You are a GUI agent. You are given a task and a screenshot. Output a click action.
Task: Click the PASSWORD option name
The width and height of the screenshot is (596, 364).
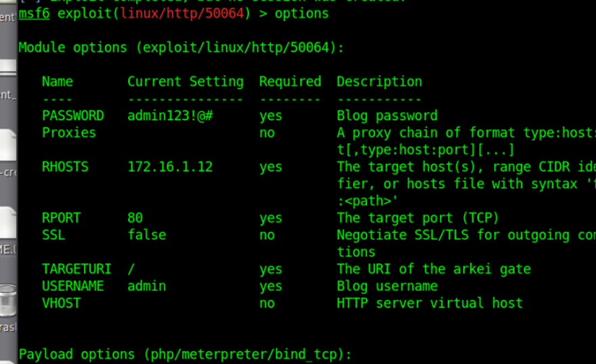click(x=73, y=116)
